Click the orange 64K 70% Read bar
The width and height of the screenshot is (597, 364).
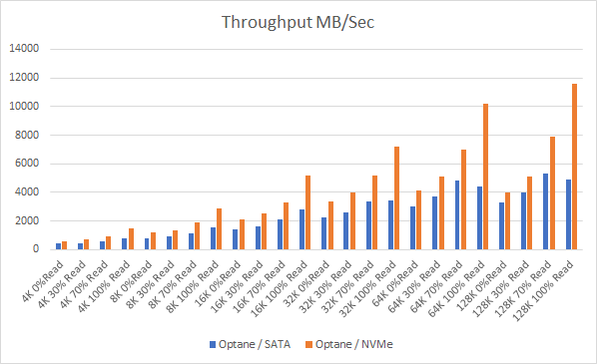point(464,199)
